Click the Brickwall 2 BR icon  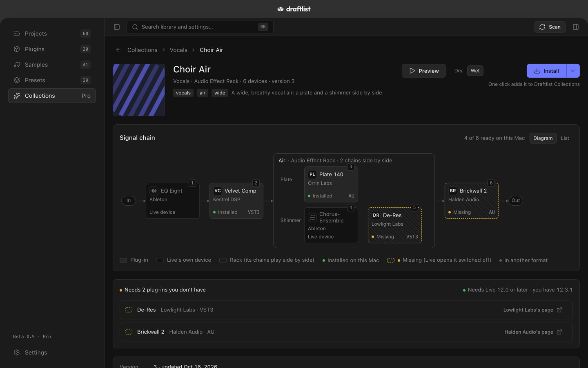point(453,191)
